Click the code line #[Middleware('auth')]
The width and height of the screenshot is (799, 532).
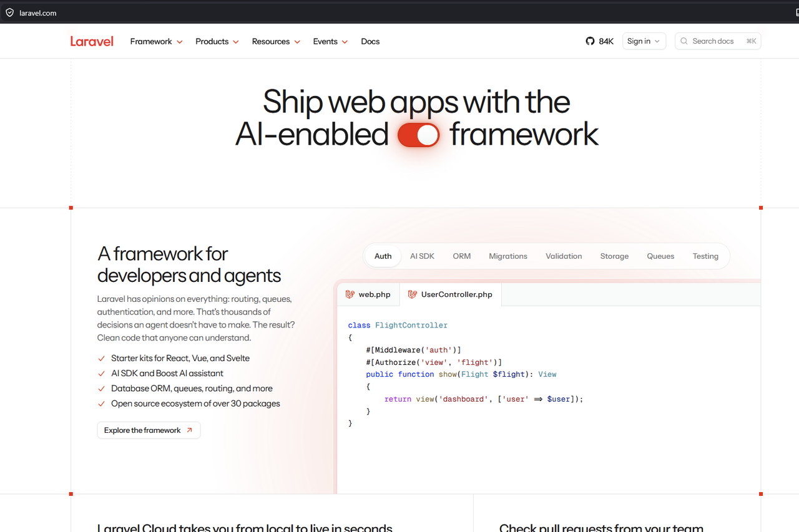point(413,350)
